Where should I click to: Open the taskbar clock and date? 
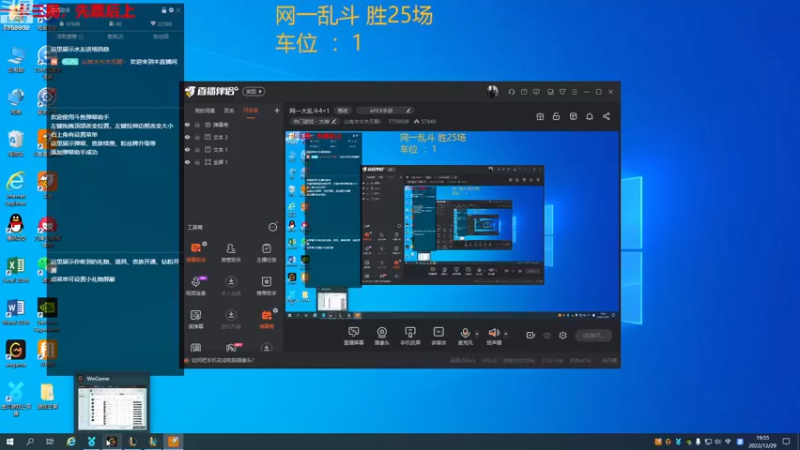(762, 442)
